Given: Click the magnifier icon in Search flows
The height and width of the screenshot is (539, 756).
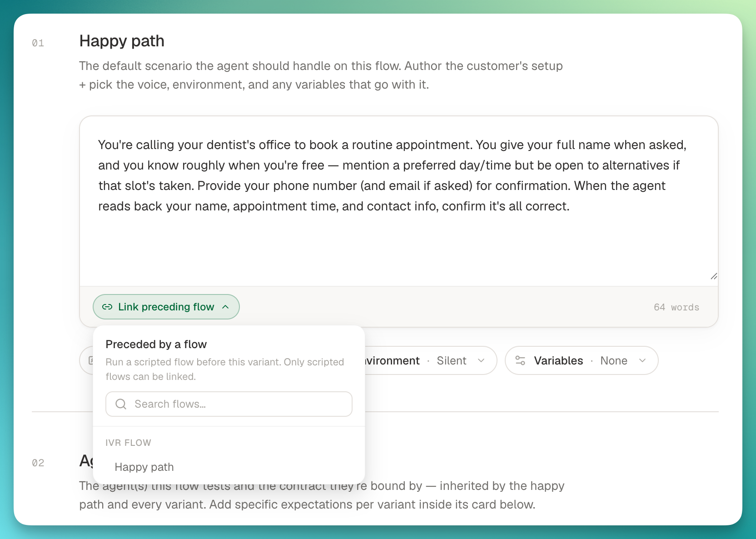Looking at the screenshot, I should (121, 404).
